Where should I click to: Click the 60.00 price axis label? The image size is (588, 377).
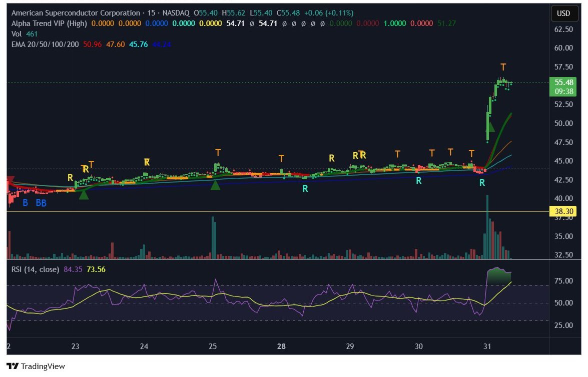click(563, 48)
